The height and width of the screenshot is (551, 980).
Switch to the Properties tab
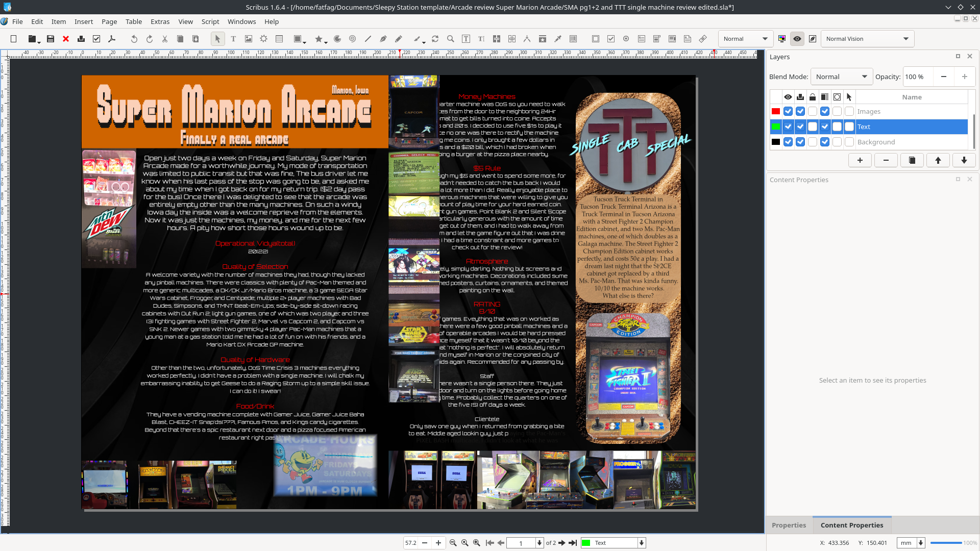789,525
